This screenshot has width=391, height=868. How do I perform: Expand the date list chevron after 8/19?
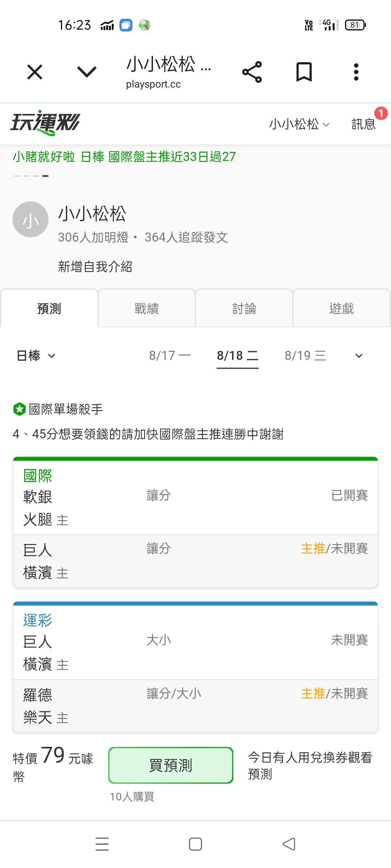(359, 356)
